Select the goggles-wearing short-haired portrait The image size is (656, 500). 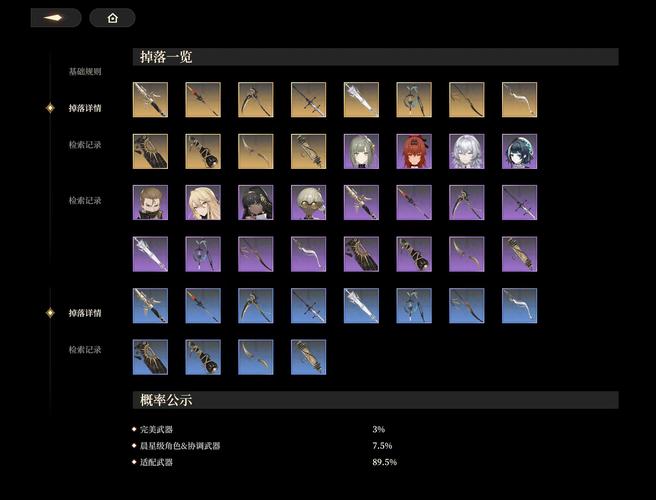(308, 203)
